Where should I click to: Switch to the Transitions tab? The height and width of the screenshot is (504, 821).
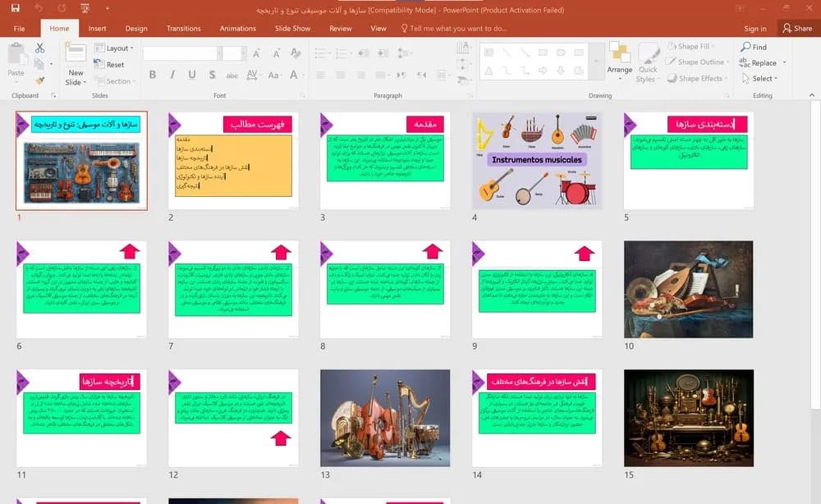pos(183,28)
